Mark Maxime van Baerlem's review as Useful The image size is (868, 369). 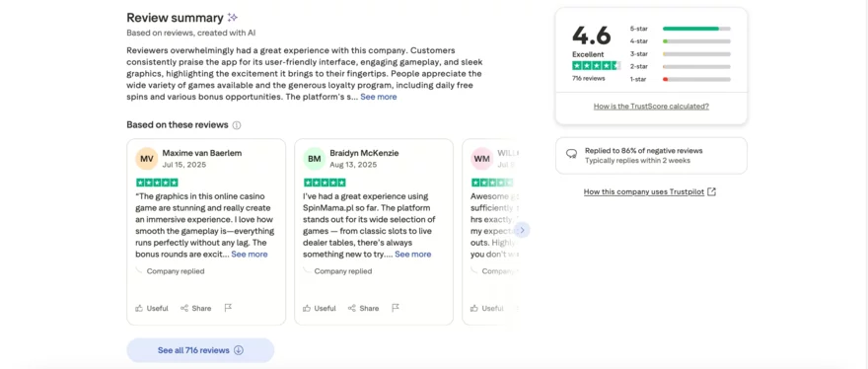(x=152, y=308)
